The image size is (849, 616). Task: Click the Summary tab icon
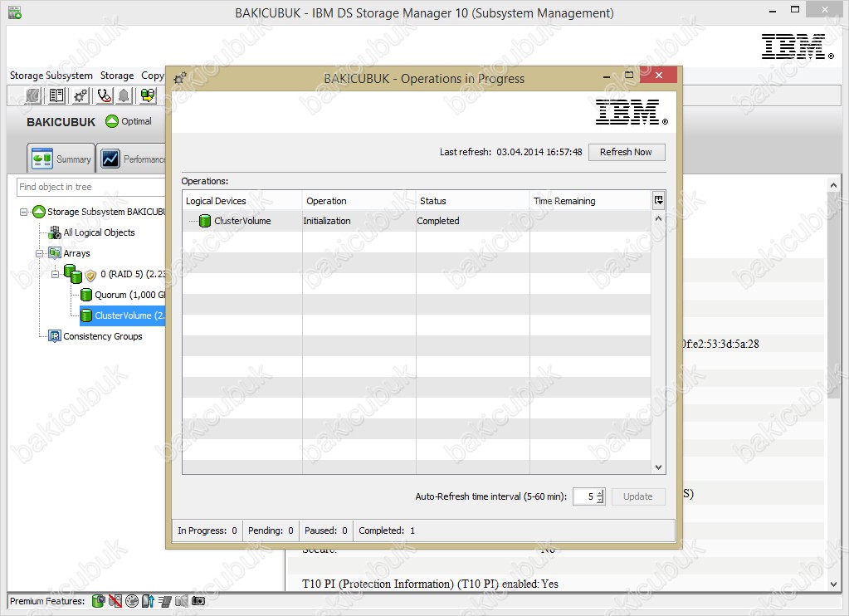pyautogui.click(x=42, y=159)
